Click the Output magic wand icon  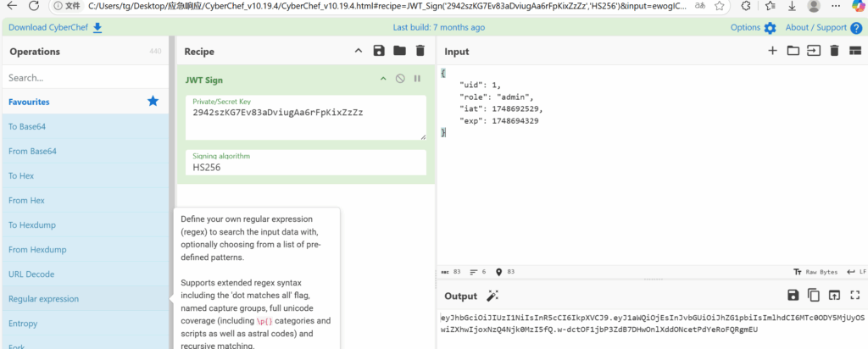492,296
